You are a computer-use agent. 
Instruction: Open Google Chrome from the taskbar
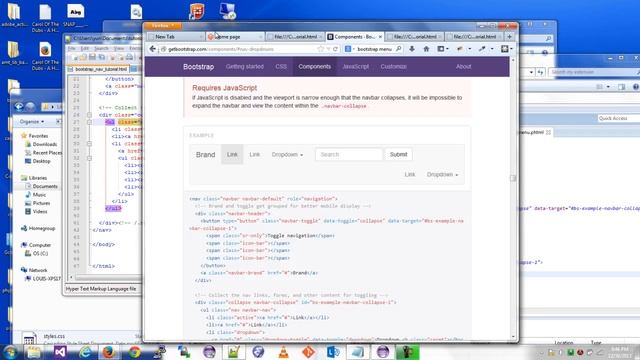point(135,352)
